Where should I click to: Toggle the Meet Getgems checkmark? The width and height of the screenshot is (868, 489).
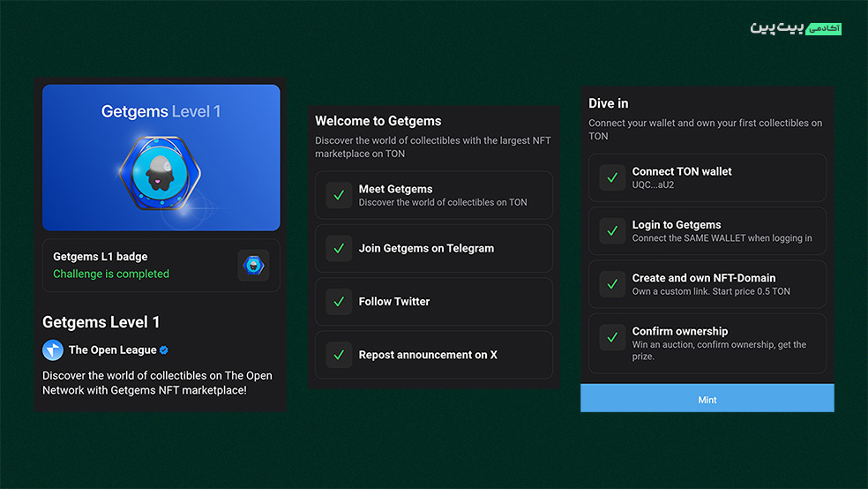point(339,195)
